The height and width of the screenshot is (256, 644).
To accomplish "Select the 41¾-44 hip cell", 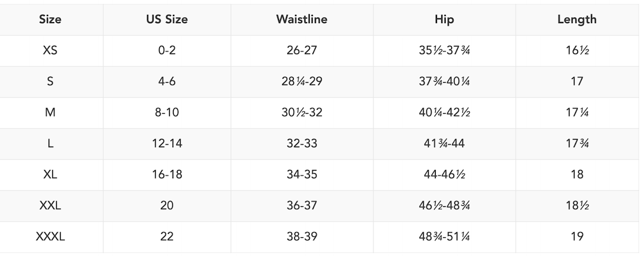I will pos(444,144).
